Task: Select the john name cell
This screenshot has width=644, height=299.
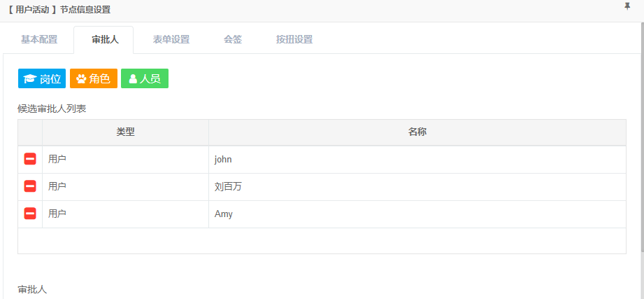Action: pyautogui.click(x=417, y=159)
